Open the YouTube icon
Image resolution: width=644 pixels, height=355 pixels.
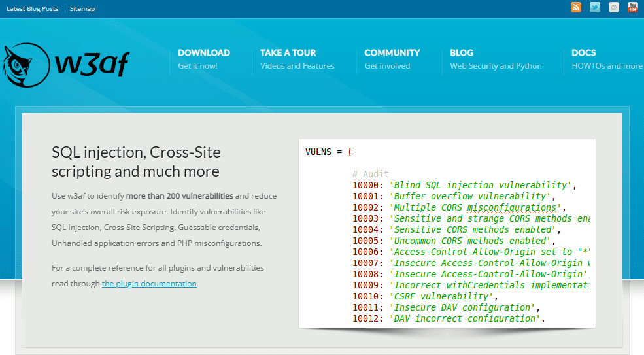[x=632, y=7]
